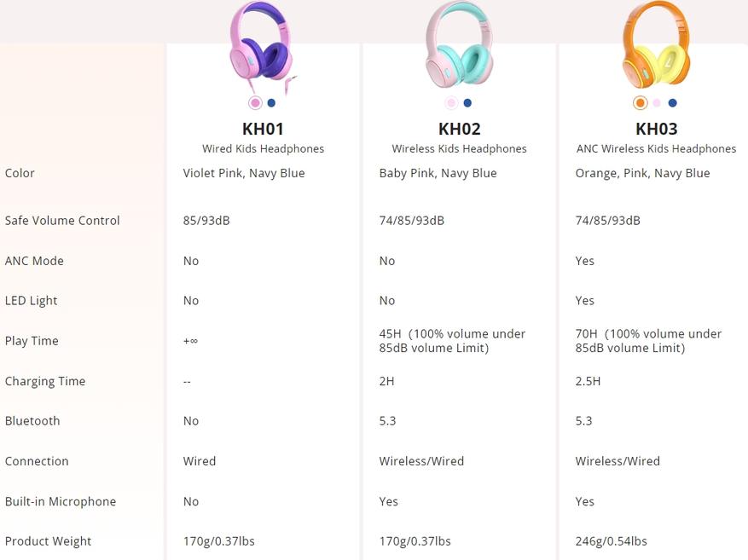Choose Navy Blue color for KH02
Image resolution: width=748 pixels, height=560 pixels.
point(467,103)
